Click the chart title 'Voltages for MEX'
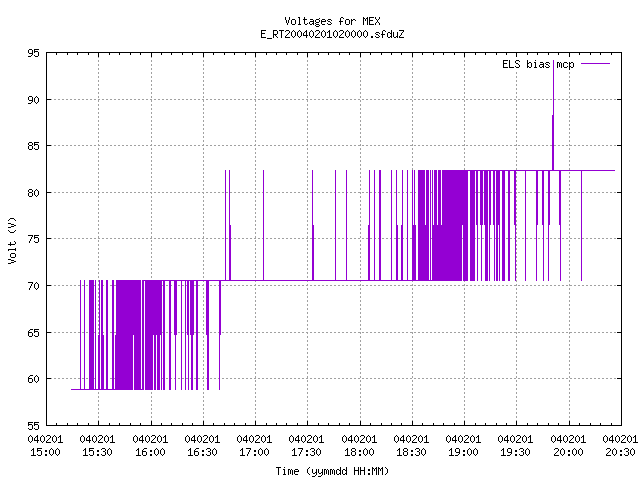Image resolution: width=640 pixels, height=480 pixels. coord(332,21)
